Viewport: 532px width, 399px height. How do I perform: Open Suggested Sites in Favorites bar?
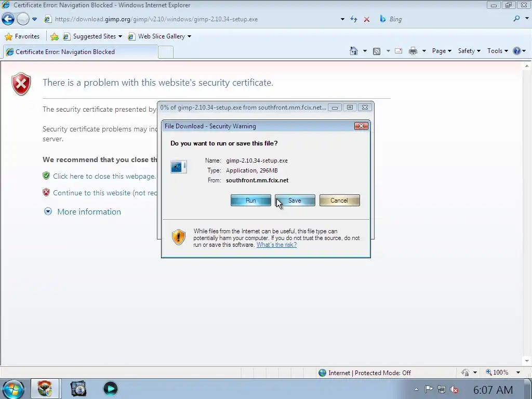(92, 36)
